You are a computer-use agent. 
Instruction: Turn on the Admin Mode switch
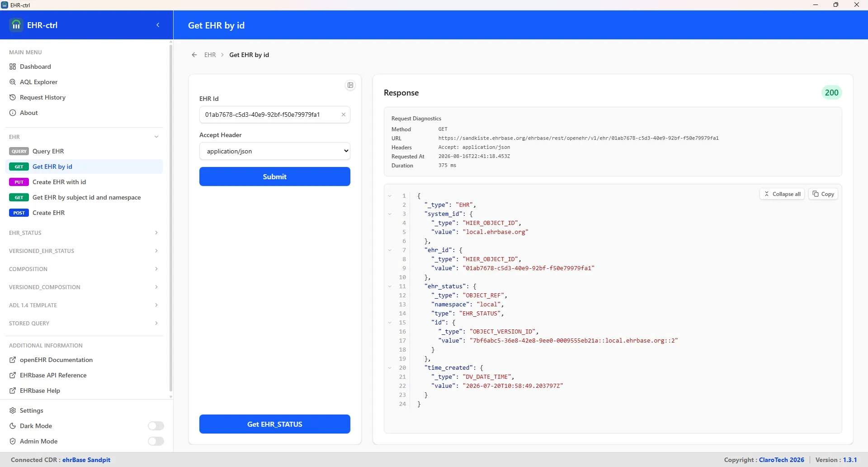[156, 441]
